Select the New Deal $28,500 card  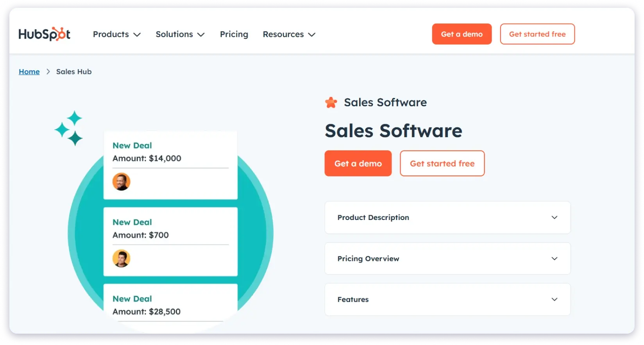tap(170, 305)
